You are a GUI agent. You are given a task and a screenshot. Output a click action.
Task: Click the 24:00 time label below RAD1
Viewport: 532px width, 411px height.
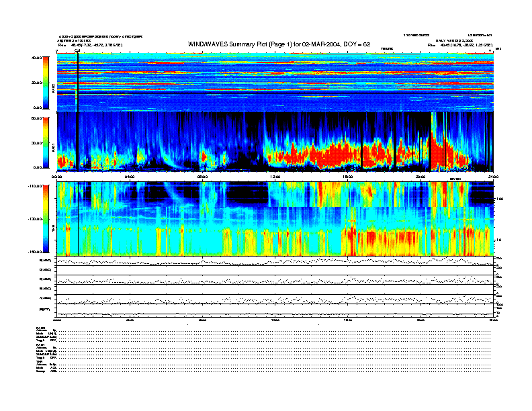pyautogui.click(x=493, y=176)
